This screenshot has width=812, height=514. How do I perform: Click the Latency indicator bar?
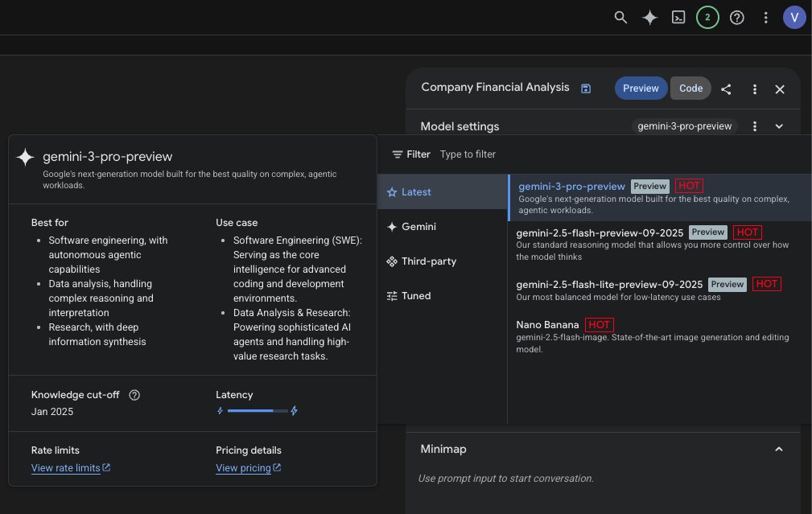258,411
